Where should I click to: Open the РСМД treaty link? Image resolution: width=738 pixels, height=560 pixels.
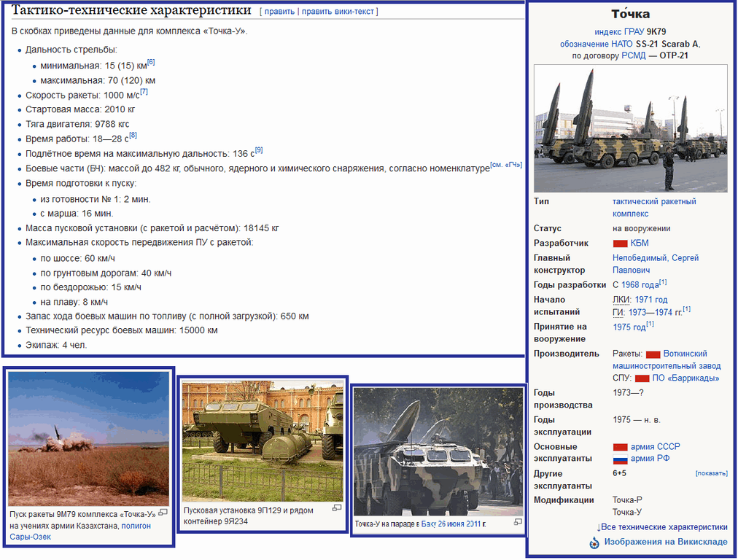pyautogui.click(x=634, y=55)
